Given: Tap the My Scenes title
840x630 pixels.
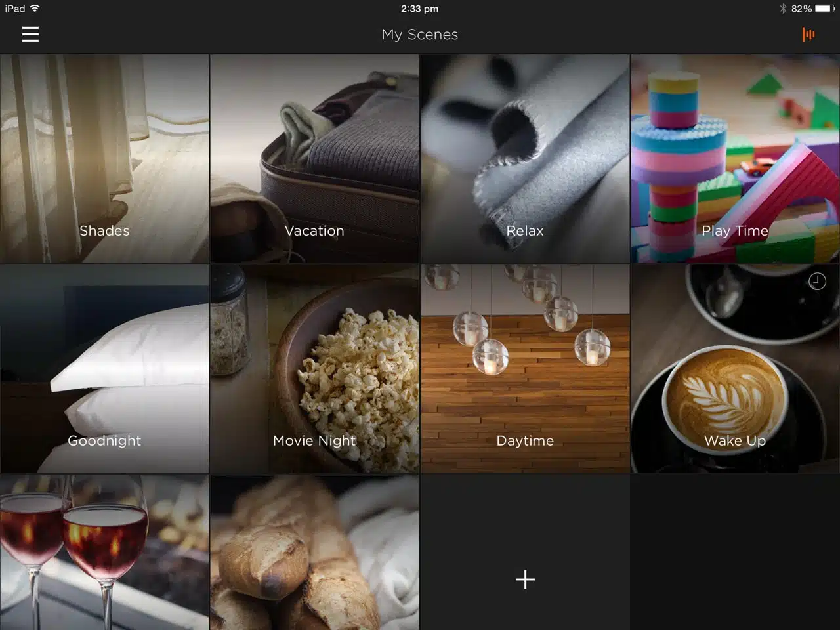Looking at the screenshot, I should pos(420,35).
